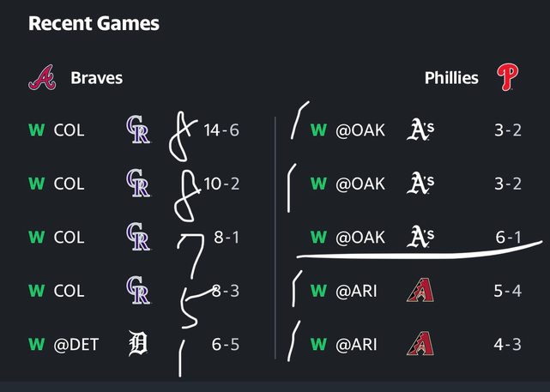Select the Recent Games heading
This screenshot has height=392, width=550.
[x=94, y=23]
